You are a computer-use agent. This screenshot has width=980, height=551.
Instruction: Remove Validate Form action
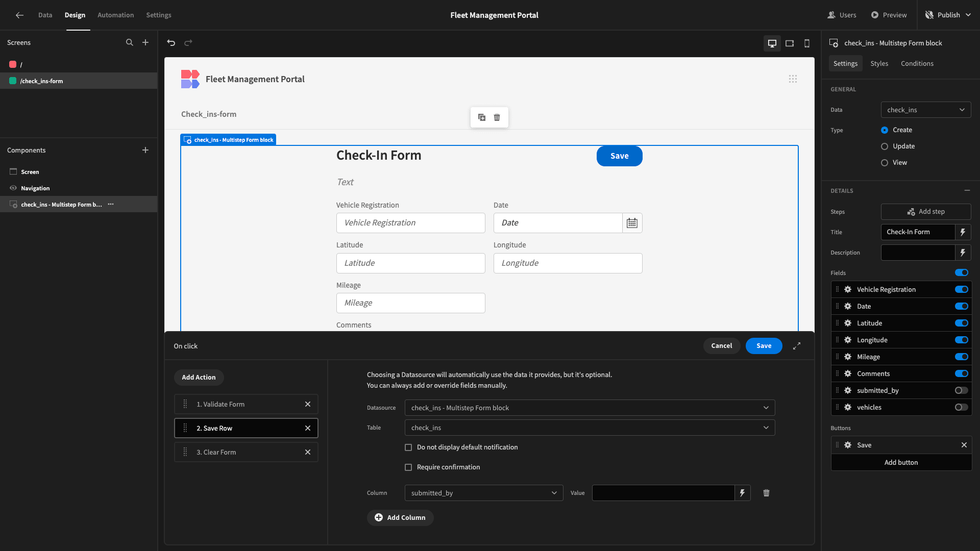click(308, 404)
